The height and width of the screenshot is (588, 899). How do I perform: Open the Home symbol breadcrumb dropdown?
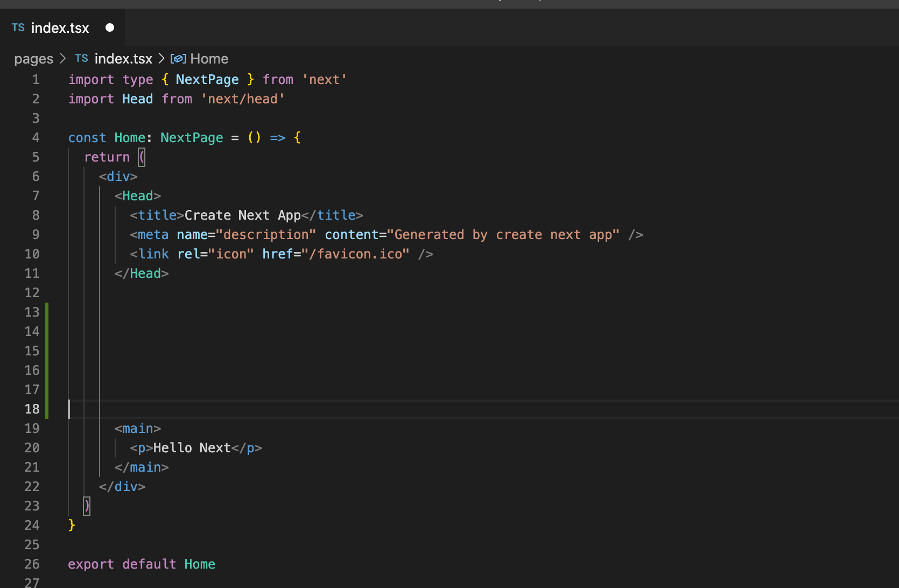(x=209, y=59)
